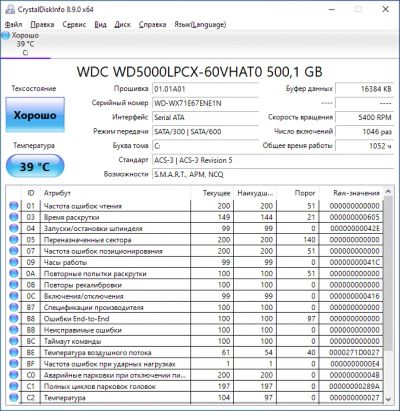Click status orb for attribute 0B recalibration retries

[x=14, y=285]
